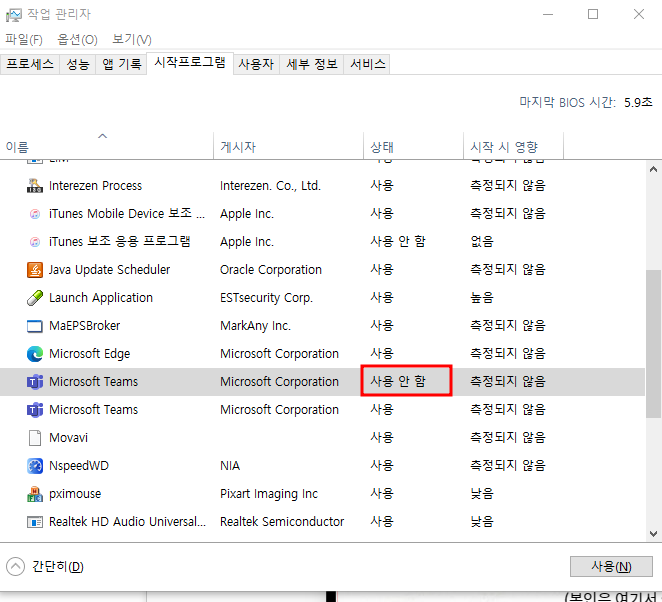Select the Microsoft Edge entry name
This screenshot has width=662, height=602.
[x=90, y=354]
